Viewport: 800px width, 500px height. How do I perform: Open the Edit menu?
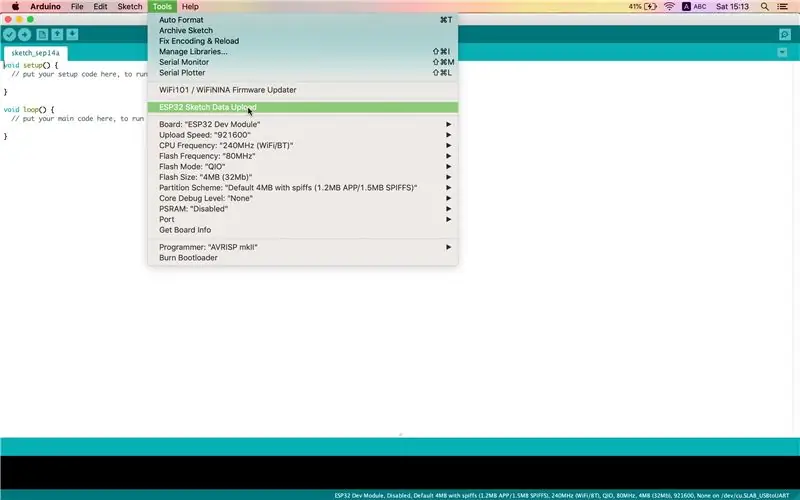click(100, 7)
